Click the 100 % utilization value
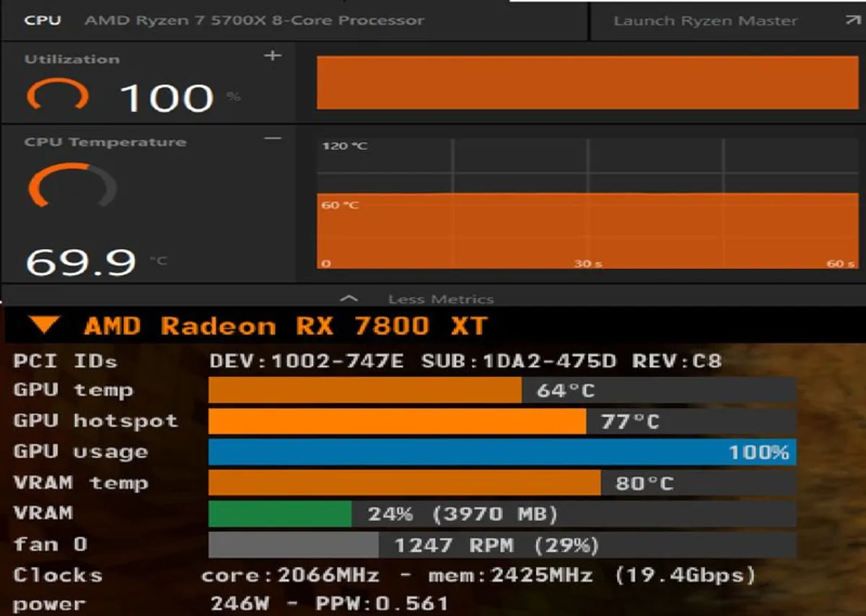This screenshot has width=866, height=616. (180, 97)
